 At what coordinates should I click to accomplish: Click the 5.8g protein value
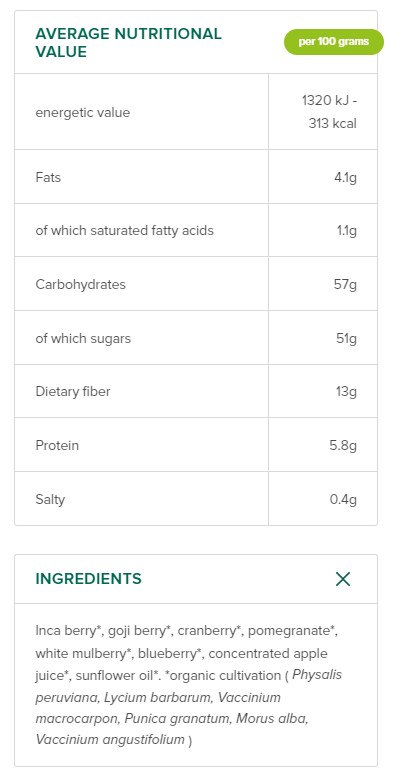(x=343, y=445)
